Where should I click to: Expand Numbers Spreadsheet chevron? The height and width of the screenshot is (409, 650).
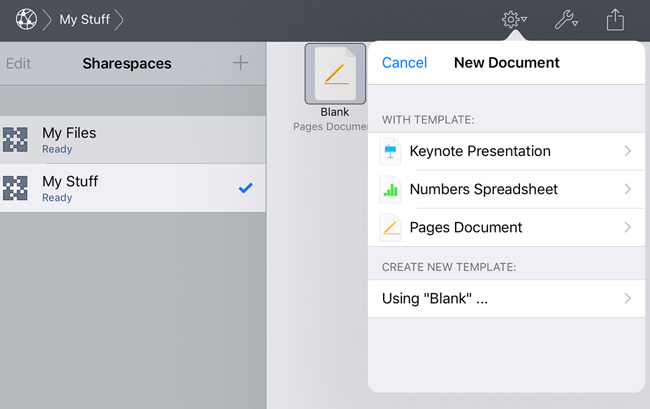(x=628, y=189)
